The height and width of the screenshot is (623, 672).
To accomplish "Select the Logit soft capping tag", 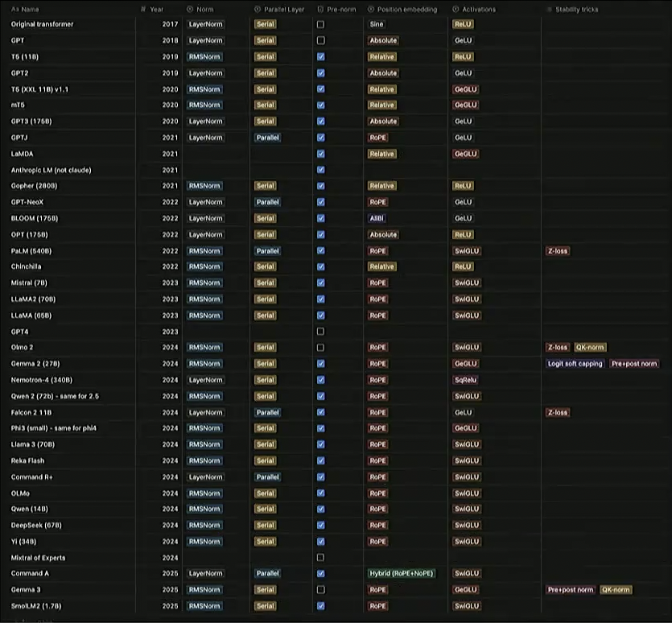I will click(x=575, y=364).
